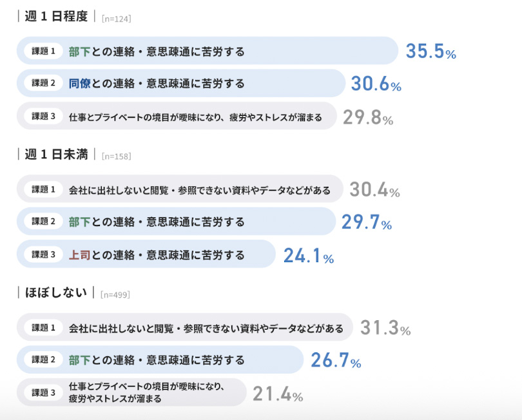Screen dimensions: 522x420
Task: Click the 24.1% percentage value
Action: [308, 256]
